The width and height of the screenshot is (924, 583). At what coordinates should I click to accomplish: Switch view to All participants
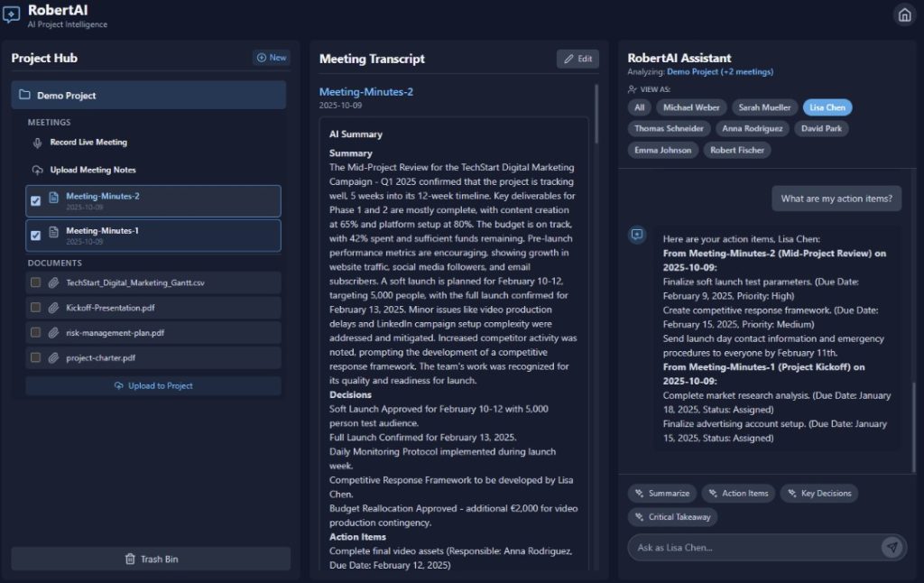coord(639,107)
